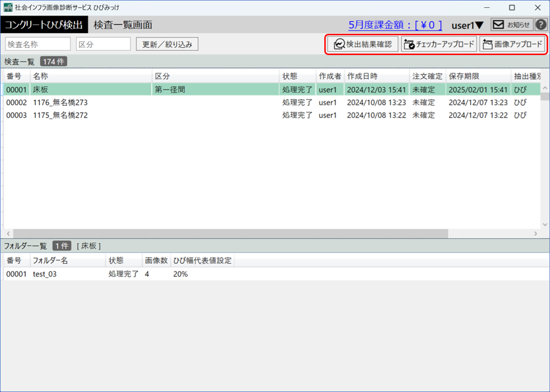Sort inspections by 区分 column header
The width and height of the screenshot is (550, 392).
click(x=215, y=76)
